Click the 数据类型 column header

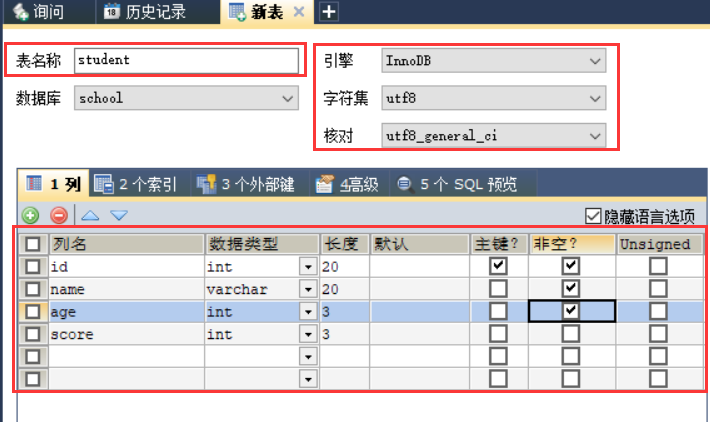pos(262,244)
